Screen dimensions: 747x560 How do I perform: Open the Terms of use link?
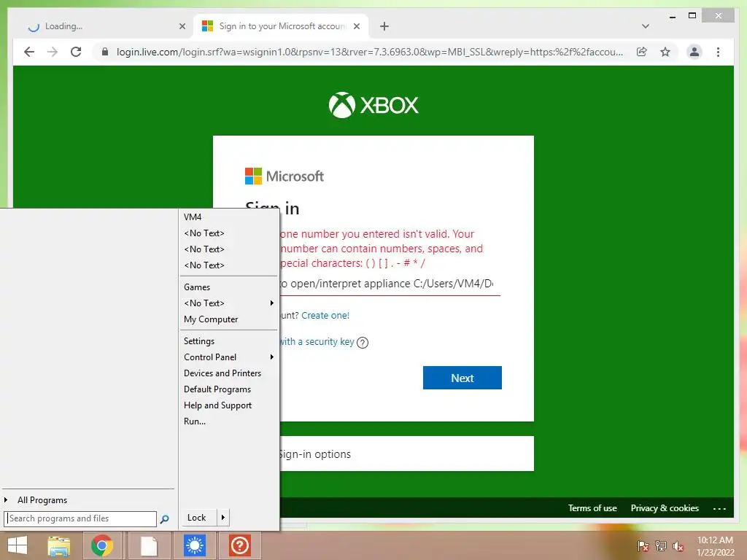(592, 508)
